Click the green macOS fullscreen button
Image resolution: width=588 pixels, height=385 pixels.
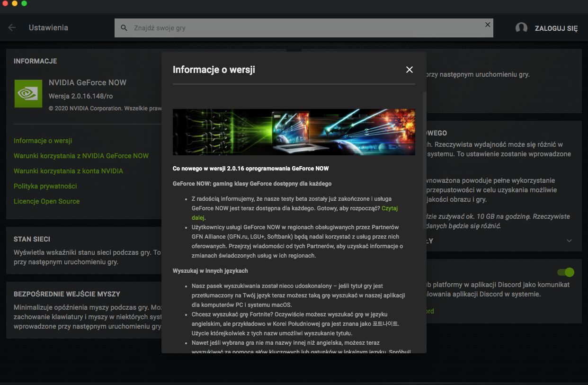[x=24, y=3]
